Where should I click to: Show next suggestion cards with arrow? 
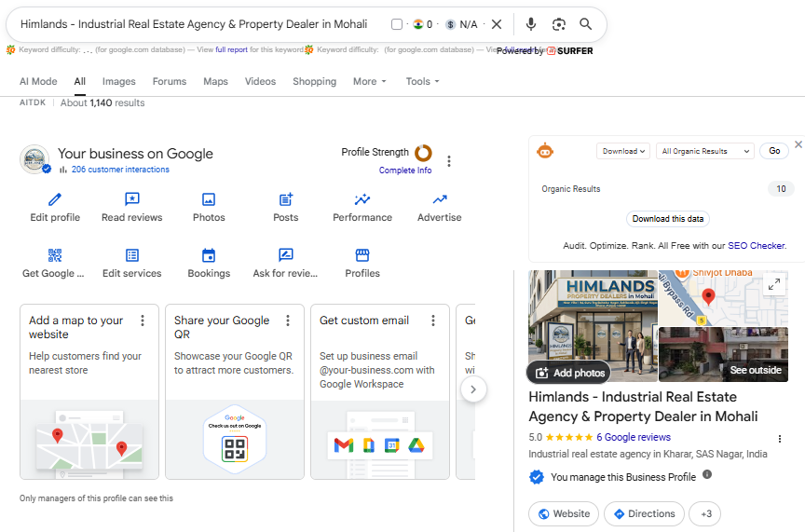pyautogui.click(x=473, y=389)
